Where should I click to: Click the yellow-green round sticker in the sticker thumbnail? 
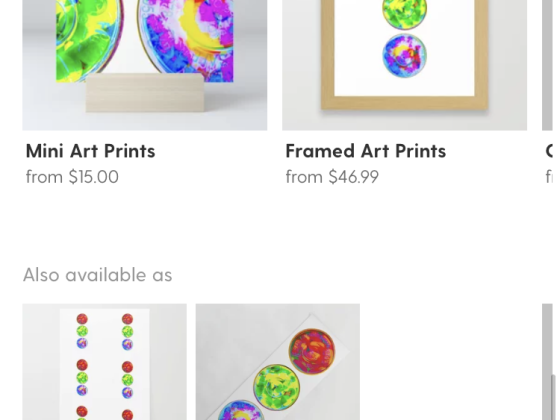point(276,387)
